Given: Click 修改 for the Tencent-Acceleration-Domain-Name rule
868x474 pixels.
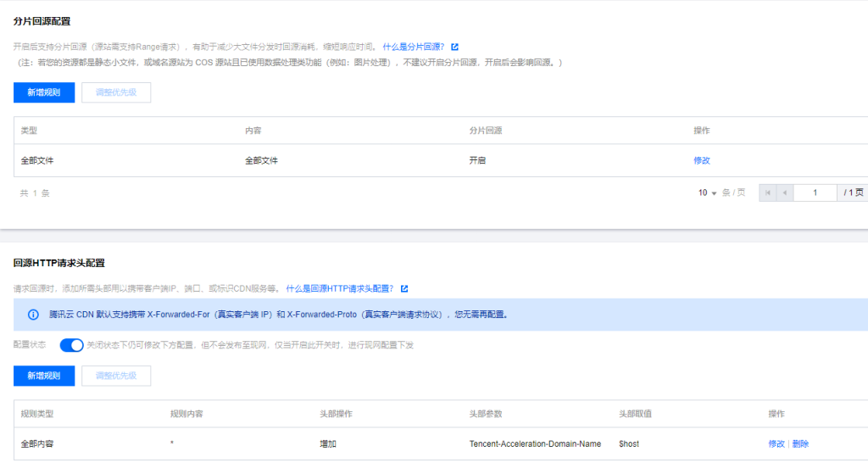Looking at the screenshot, I should 776,443.
